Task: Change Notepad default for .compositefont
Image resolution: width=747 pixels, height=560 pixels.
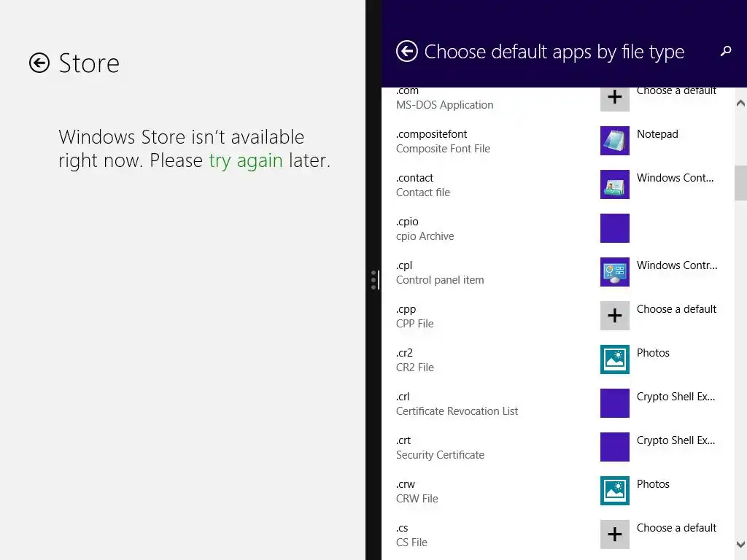Action: [657, 134]
